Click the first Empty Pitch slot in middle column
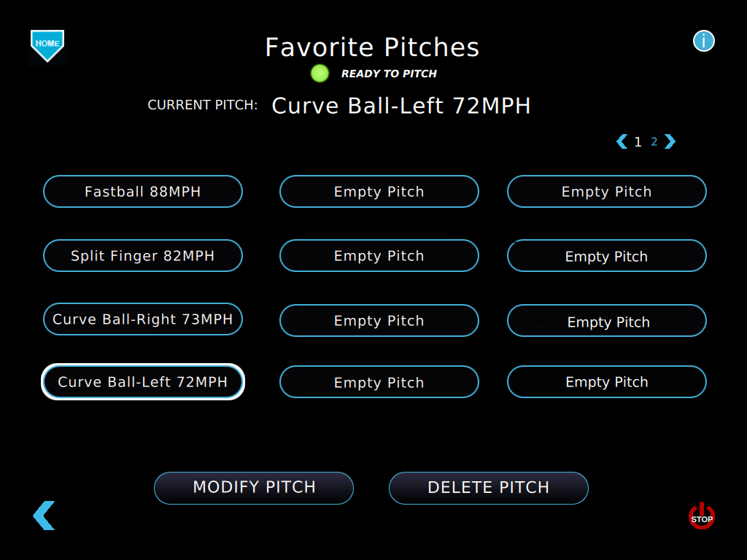 point(379,191)
